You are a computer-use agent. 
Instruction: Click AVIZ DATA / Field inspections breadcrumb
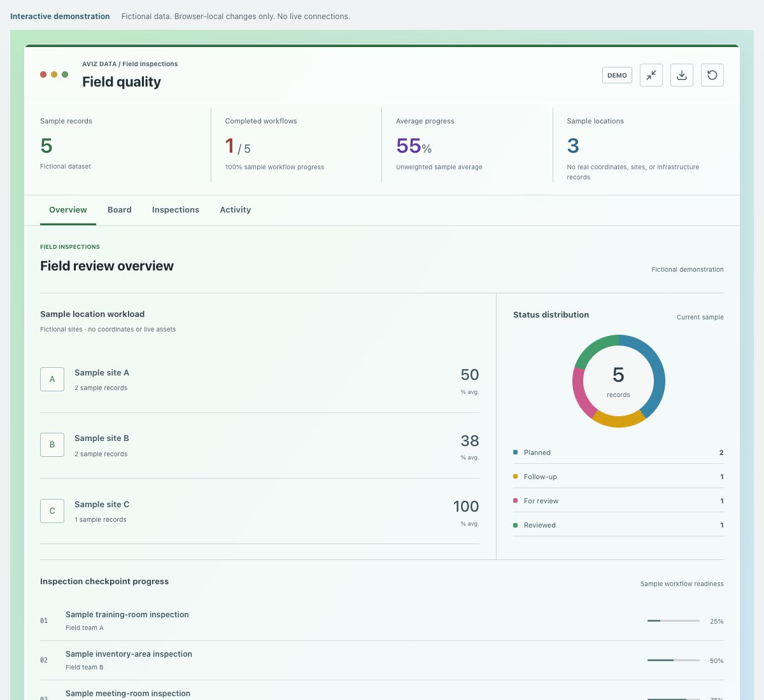click(x=130, y=64)
